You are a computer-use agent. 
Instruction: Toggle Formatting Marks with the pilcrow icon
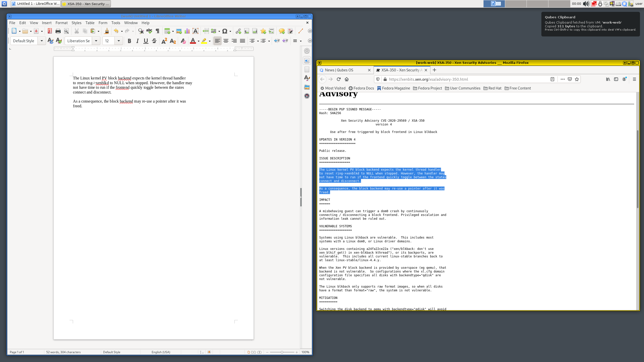(x=158, y=31)
